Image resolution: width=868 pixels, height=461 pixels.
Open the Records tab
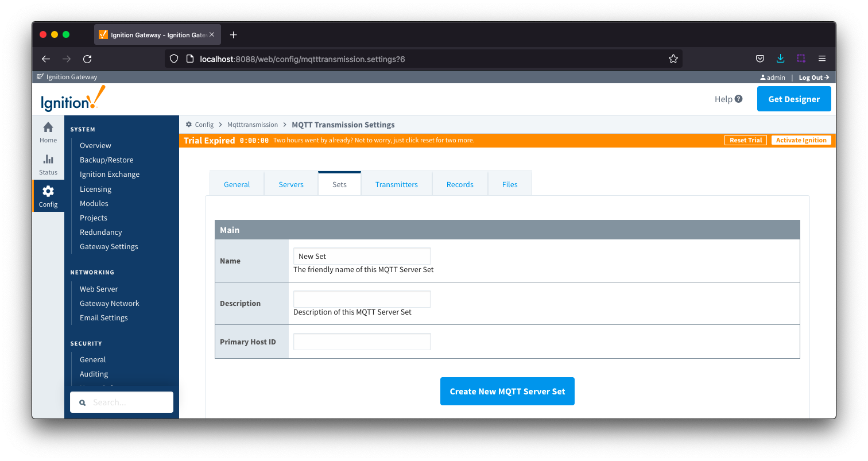(x=460, y=184)
